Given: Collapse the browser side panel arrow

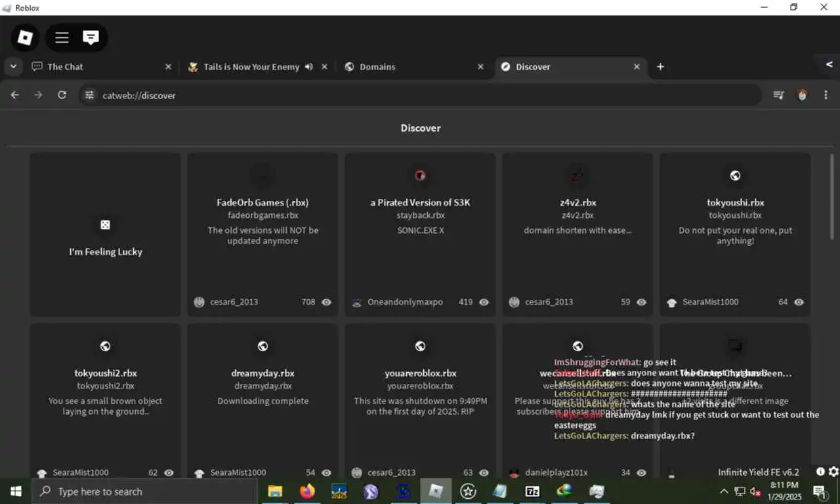Looking at the screenshot, I should point(829,64).
